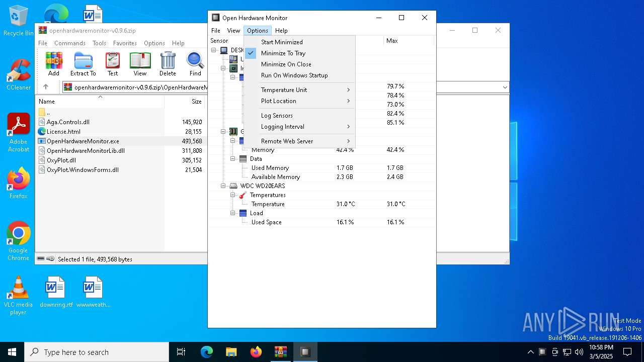The height and width of the screenshot is (362, 644).
Task: Select the Firefox desktop shortcut
Action: pyautogui.click(x=19, y=183)
